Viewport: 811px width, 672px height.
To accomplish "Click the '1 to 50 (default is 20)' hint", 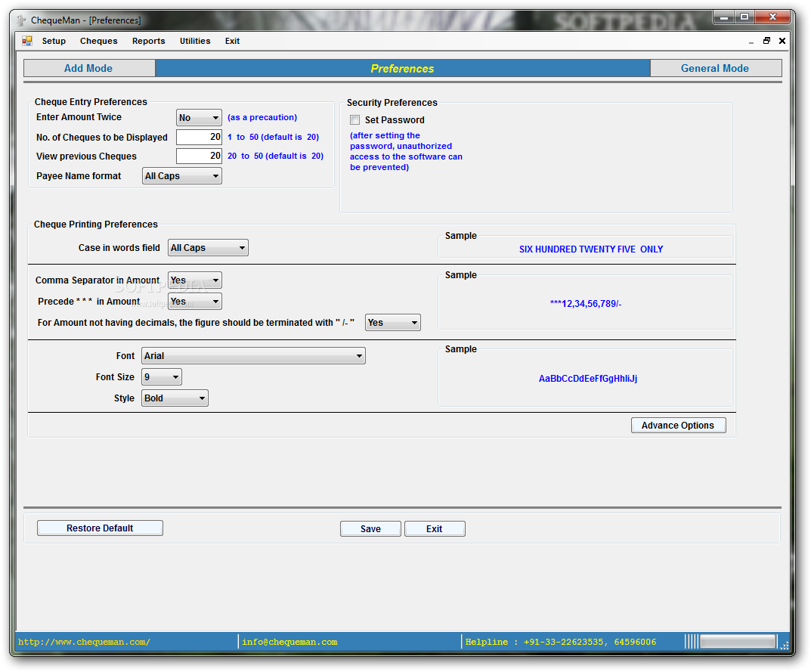I will tap(273, 137).
